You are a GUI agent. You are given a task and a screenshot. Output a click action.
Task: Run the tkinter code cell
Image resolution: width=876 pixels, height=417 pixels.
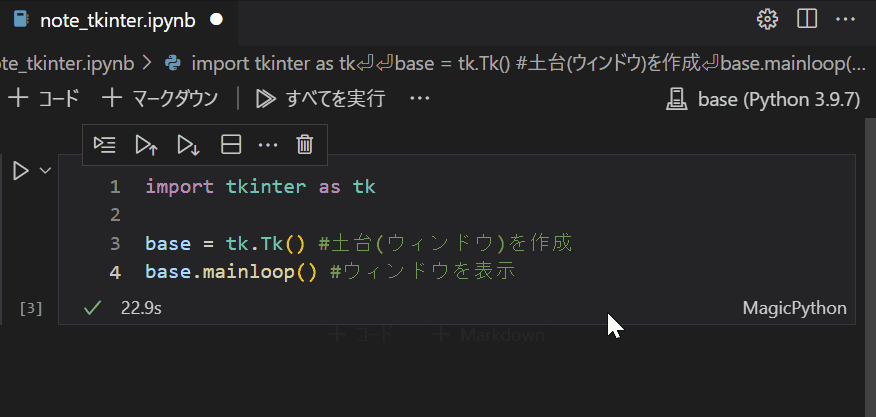tap(21, 171)
